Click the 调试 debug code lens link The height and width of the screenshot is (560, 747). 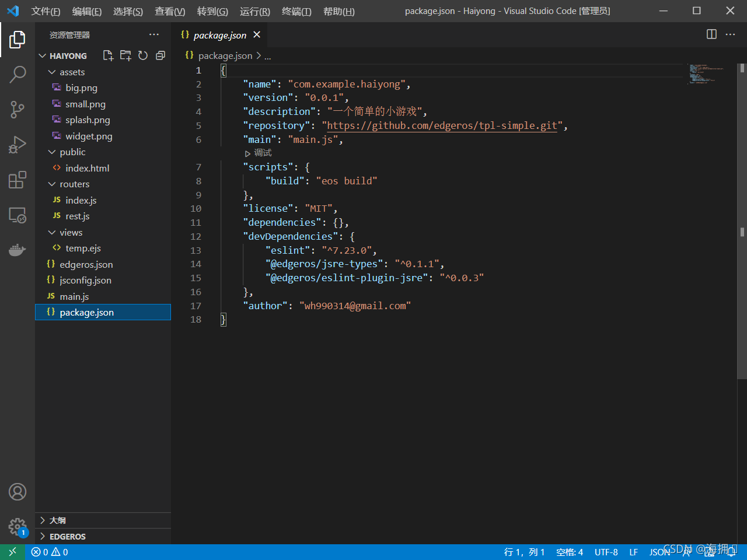point(263,153)
